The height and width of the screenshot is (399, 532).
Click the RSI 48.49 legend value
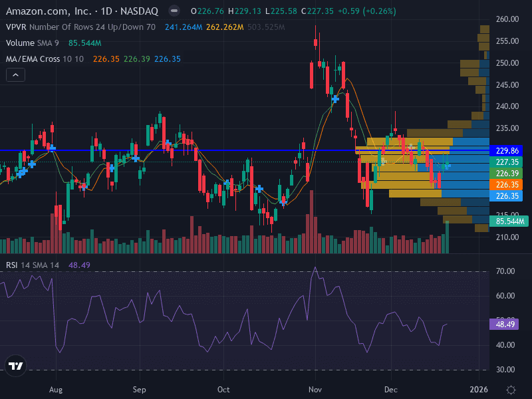[x=79, y=265]
